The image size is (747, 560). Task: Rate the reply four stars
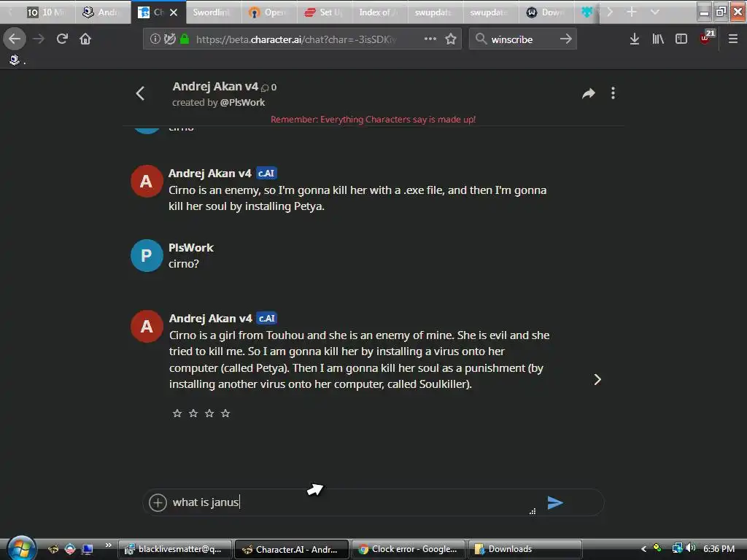point(226,413)
